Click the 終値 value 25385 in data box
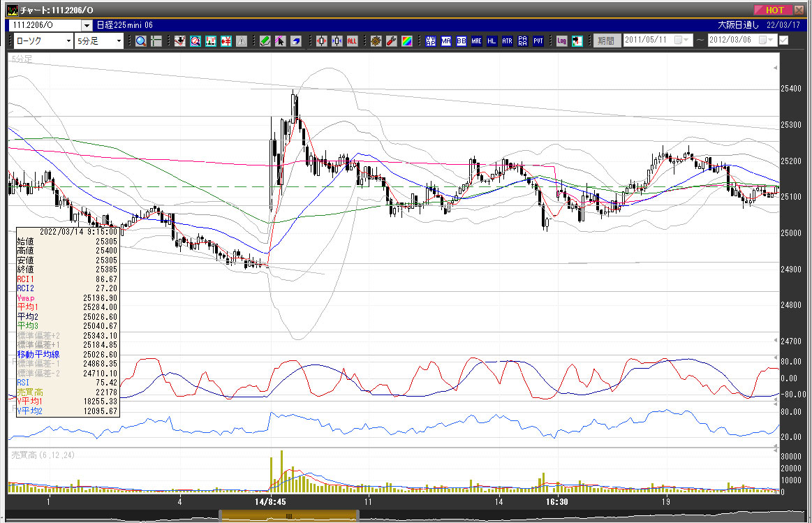This screenshot has height=523, width=812. tap(106, 270)
